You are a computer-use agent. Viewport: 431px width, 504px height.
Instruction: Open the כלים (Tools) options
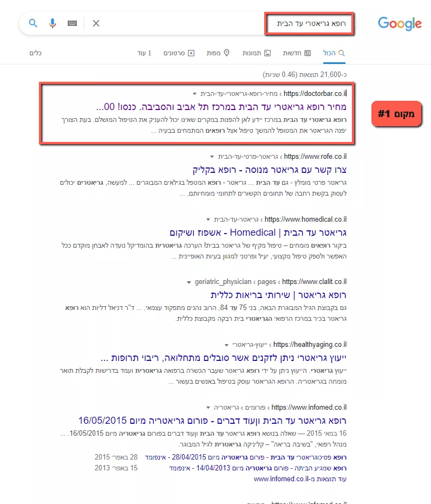pyautogui.click(x=36, y=53)
